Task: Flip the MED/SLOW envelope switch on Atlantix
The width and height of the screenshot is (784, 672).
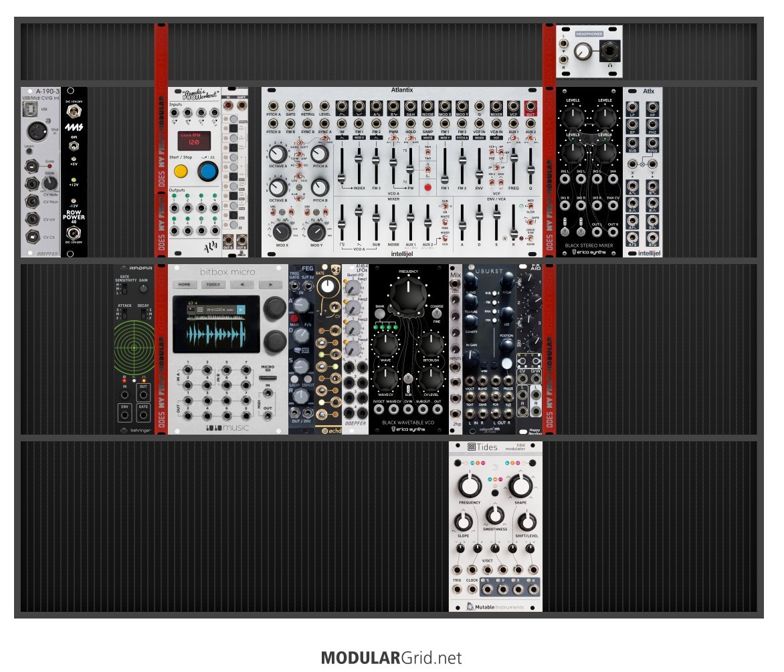Action: click(530, 206)
